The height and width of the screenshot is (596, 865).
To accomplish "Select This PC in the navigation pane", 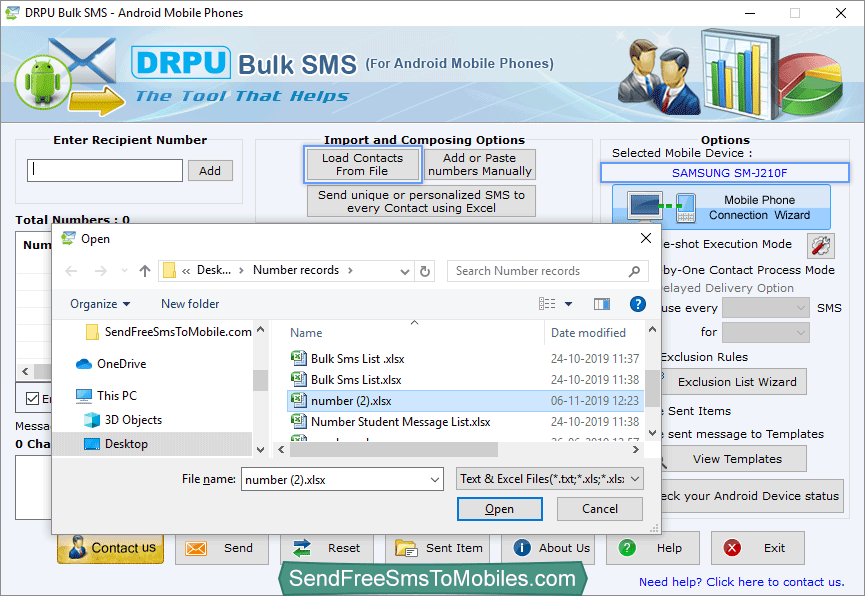I will [x=106, y=396].
